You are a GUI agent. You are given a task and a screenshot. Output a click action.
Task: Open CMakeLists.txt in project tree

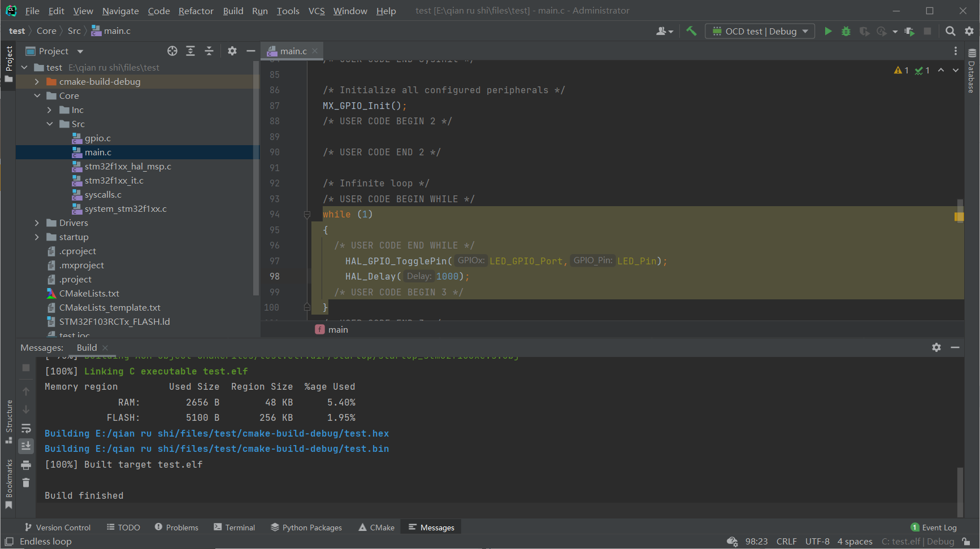(89, 293)
